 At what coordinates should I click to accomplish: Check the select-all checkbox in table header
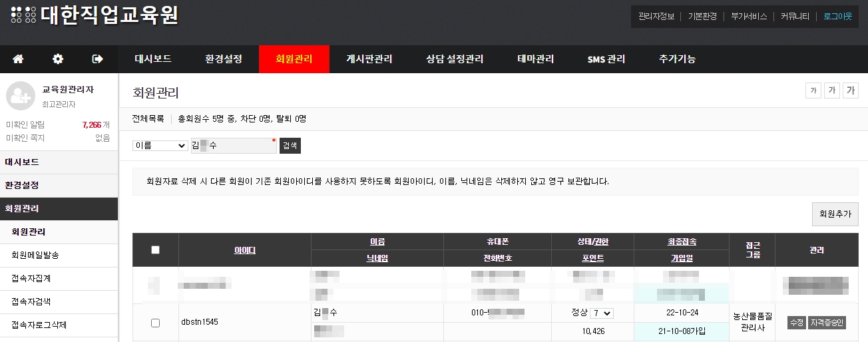click(156, 250)
